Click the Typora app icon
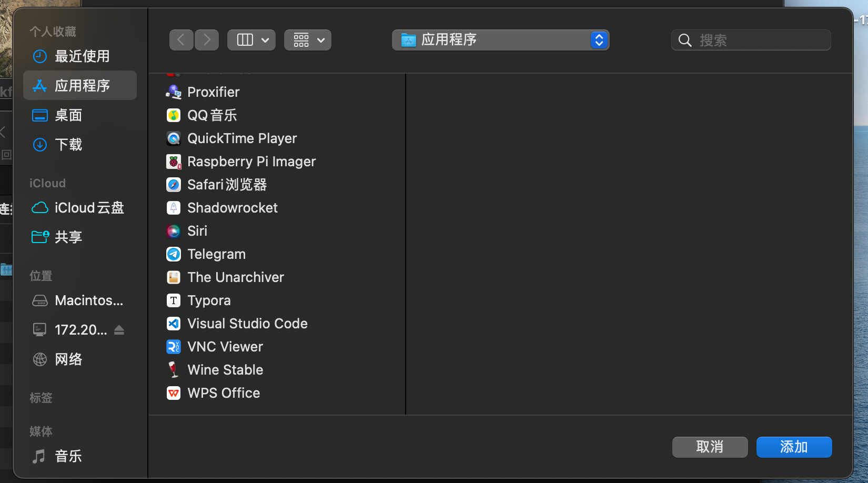 (174, 300)
